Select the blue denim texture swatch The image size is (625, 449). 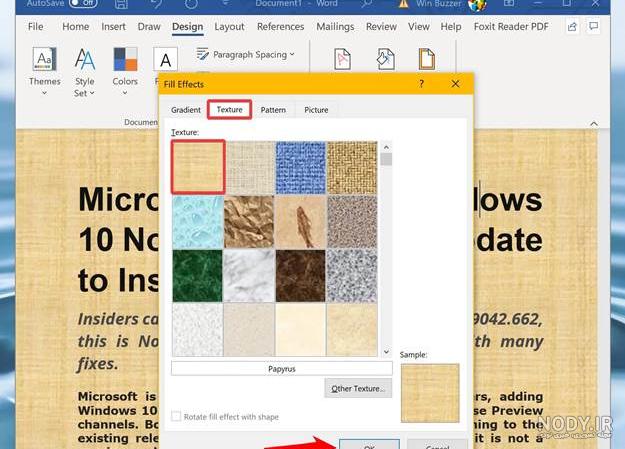click(301, 167)
